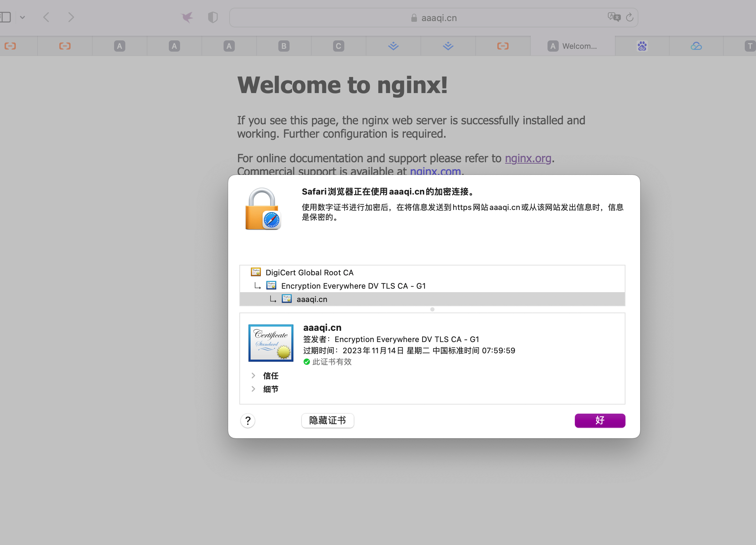Click the aaaqi.cn address field
This screenshot has height=545, width=756.
pos(433,18)
